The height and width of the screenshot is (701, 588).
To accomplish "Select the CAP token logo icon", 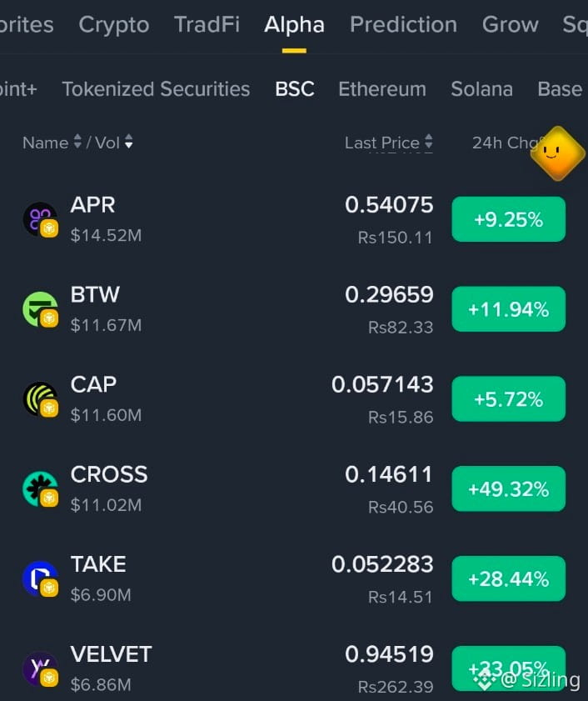I will point(40,399).
